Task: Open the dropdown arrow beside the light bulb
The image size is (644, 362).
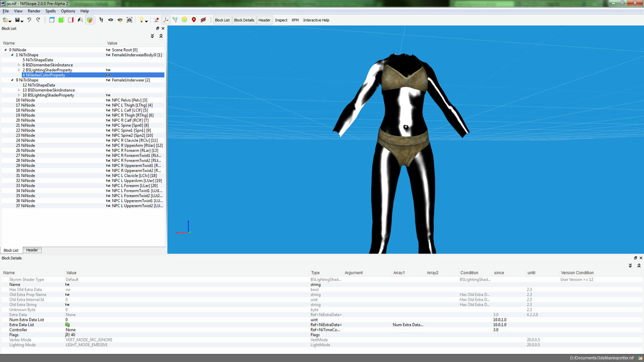Action: click(x=146, y=21)
